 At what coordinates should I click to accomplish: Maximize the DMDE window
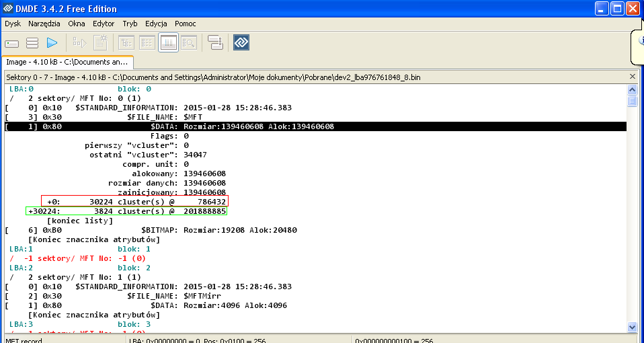617,9
